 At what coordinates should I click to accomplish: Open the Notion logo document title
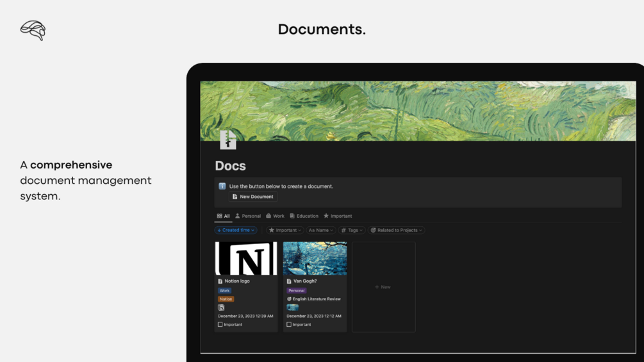point(237,281)
